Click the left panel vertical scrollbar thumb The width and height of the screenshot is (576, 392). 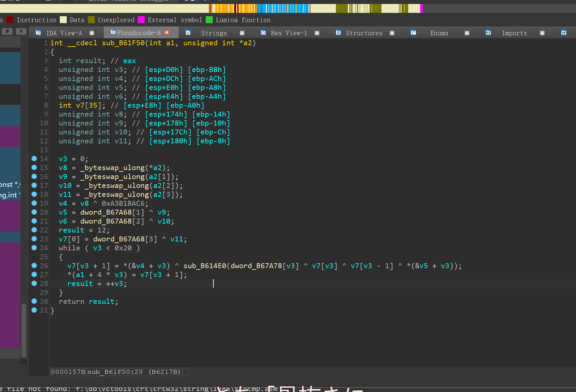point(24,330)
